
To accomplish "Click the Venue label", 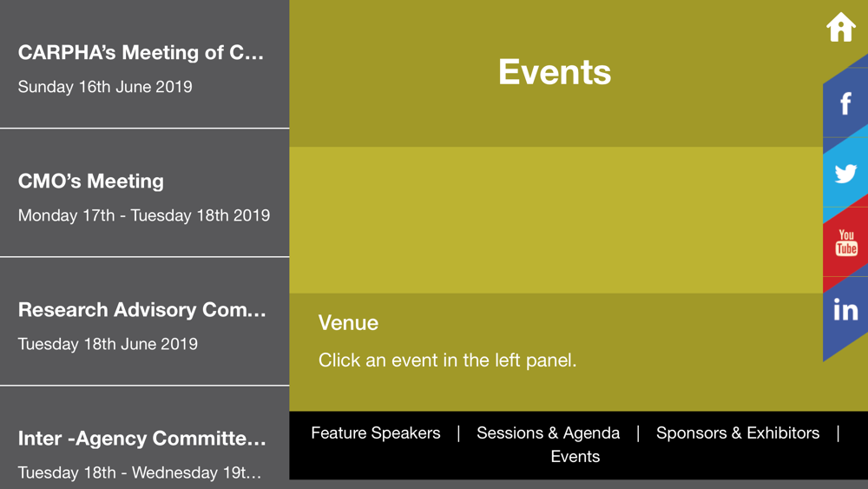I will tap(348, 323).
